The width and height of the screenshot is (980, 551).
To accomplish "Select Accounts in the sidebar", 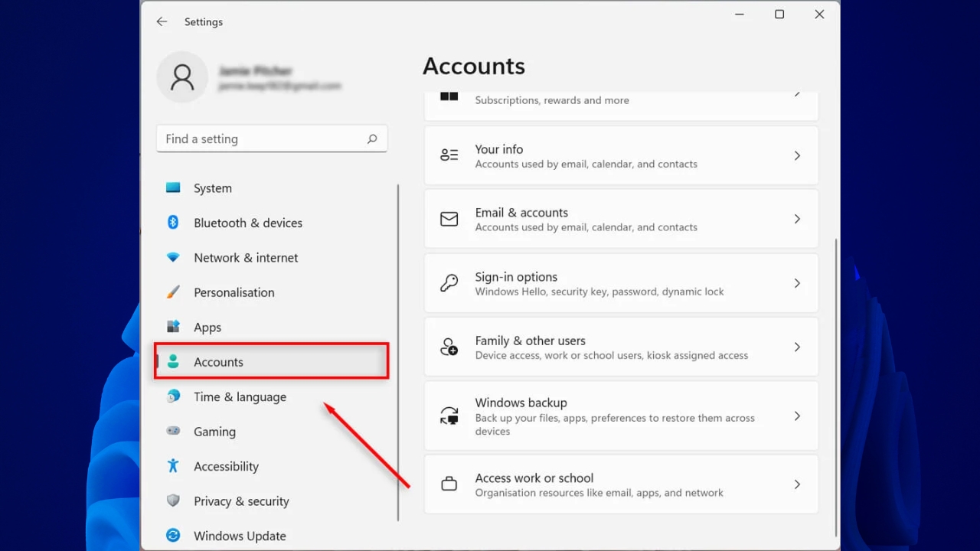I will (272, 361).
